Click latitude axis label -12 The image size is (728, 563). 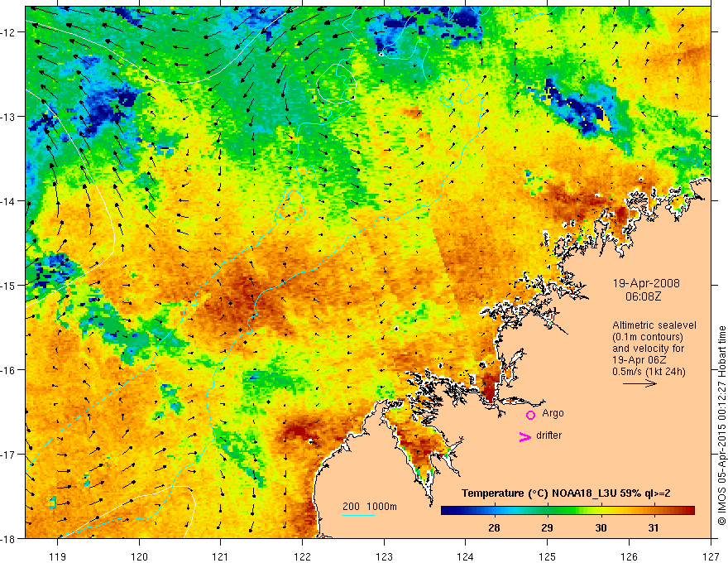point(8,32)
